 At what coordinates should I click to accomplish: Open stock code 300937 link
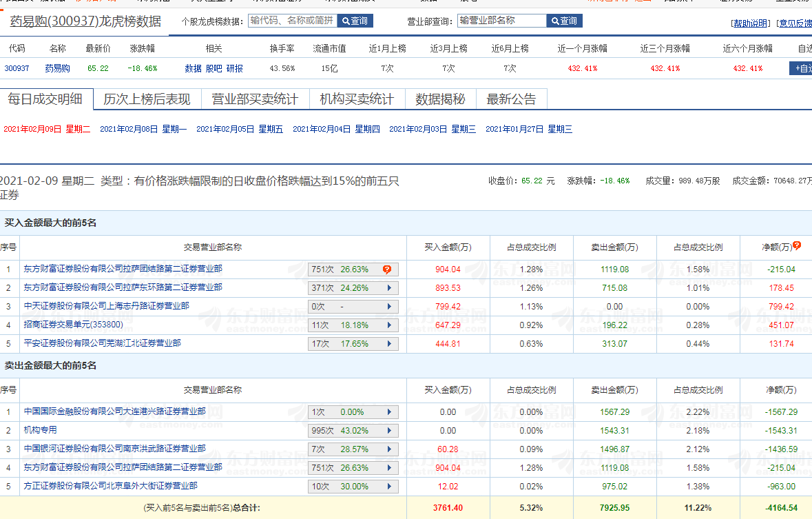[17, 68]
